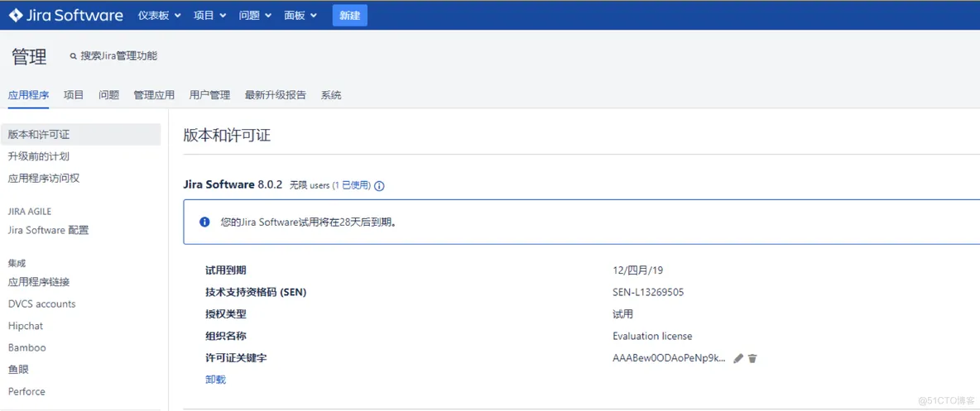This screenshot has width=980, height=411.
Task: Click the 试用到期 label
Action: point(226,270)
